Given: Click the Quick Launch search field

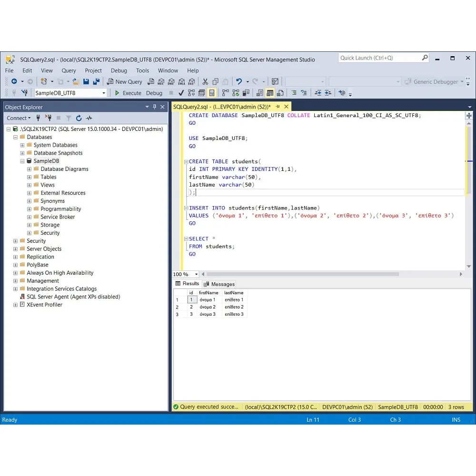Looking at the screenshot, I should [383, 58].
